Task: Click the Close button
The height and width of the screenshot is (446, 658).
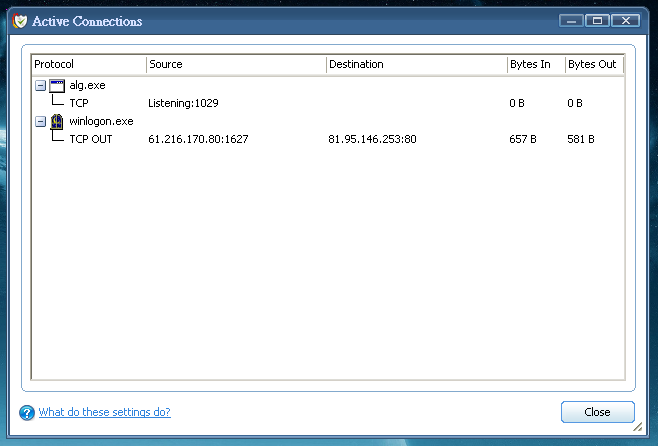Action: click(598, 412)
